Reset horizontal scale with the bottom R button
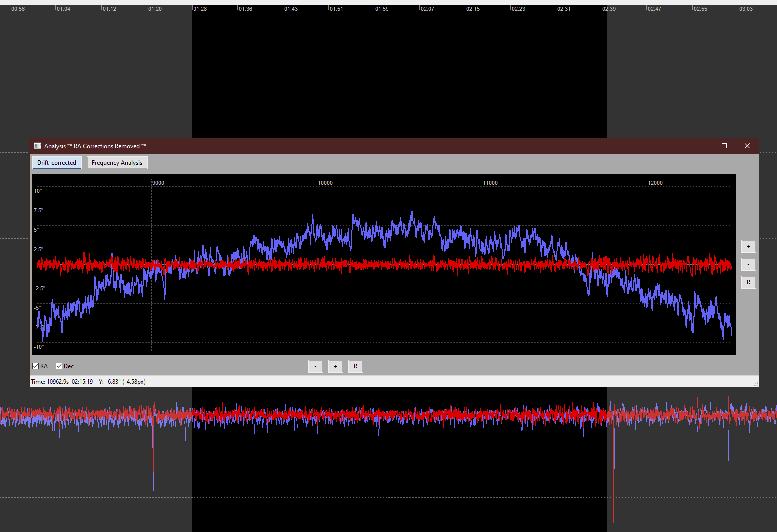777x532 pixels. point(356,366)
